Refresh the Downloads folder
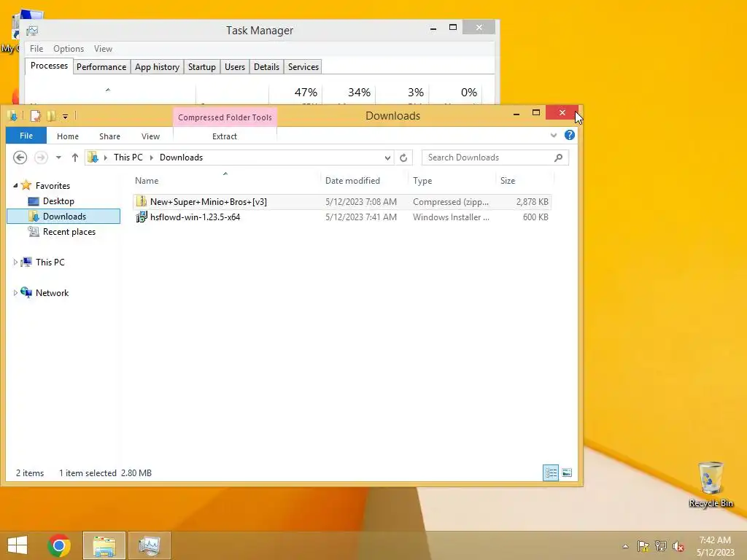747x560 pixels. [x=403, y=157]
